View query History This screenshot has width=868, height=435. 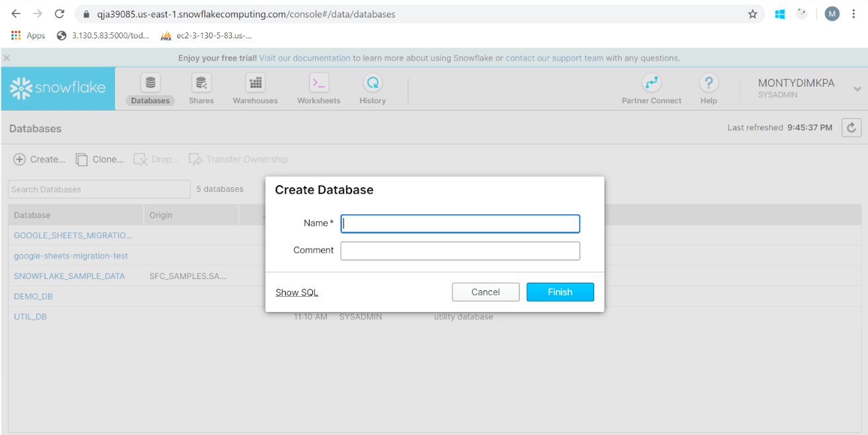point(372,89)
